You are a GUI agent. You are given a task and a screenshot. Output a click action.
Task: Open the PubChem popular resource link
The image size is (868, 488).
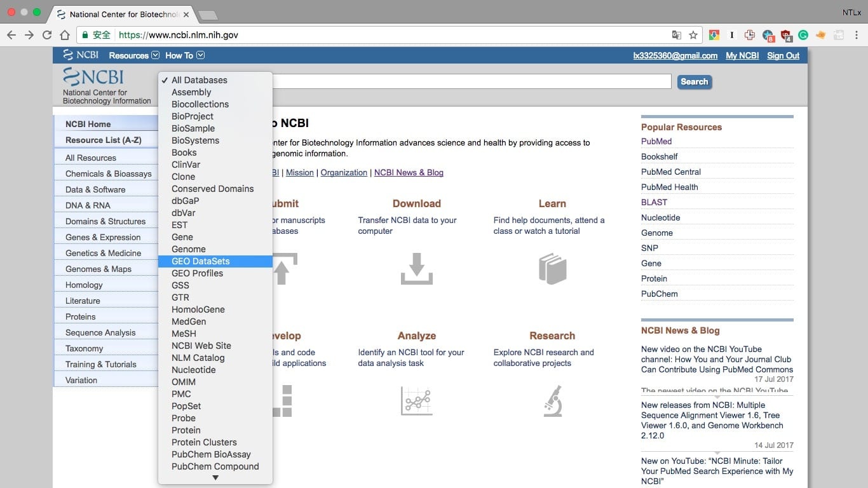point(660,294)
